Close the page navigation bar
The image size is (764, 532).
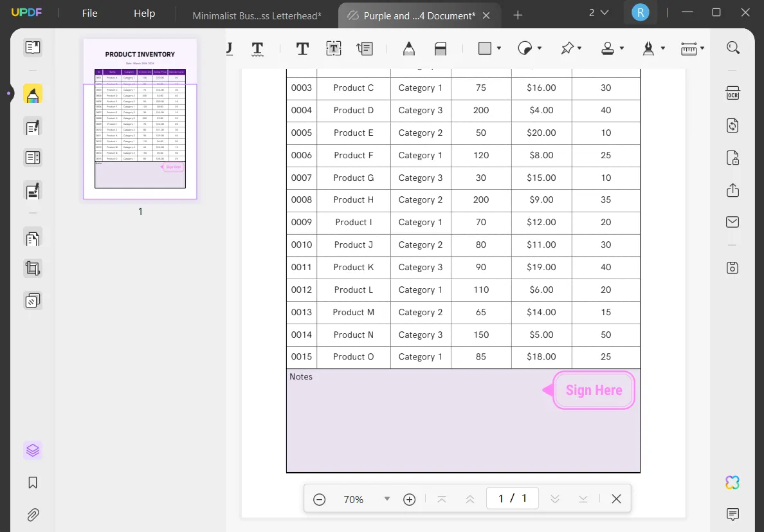[616, 499]
